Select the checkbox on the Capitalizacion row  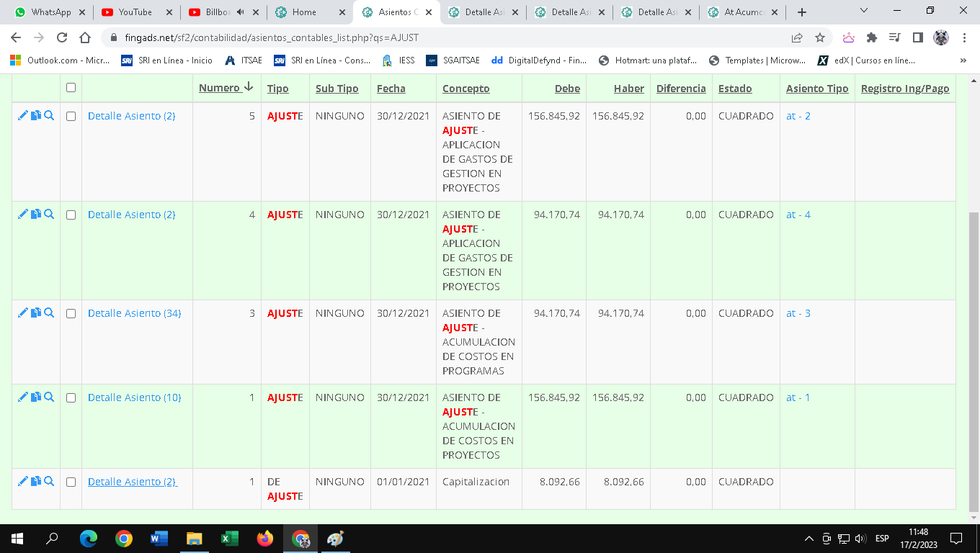click(x=71, y=482)
